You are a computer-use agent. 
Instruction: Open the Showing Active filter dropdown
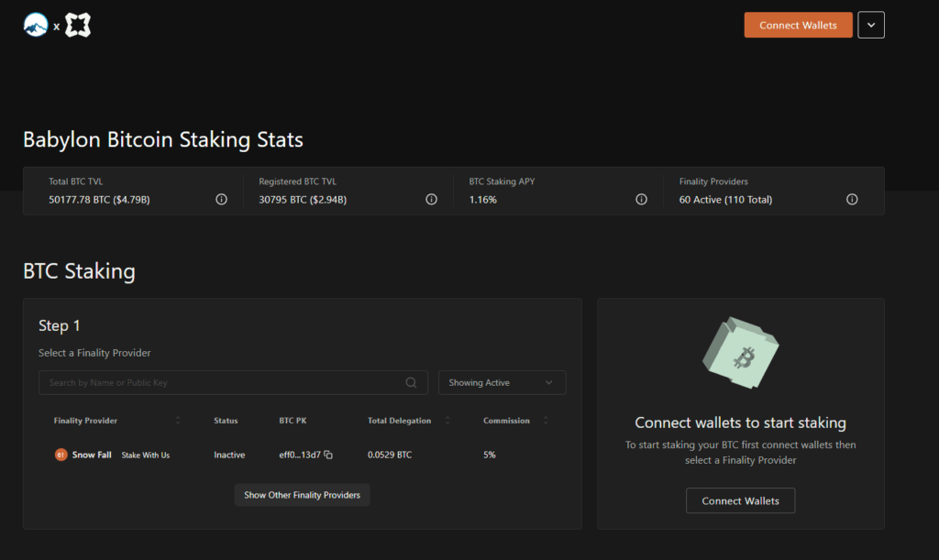(502, 382)
